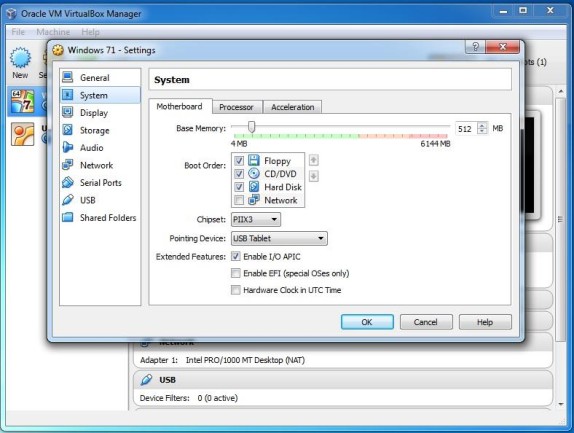Screen dimensions: 574x433
Task: Move boot item down with arrow button
Action: coord(314,176)
